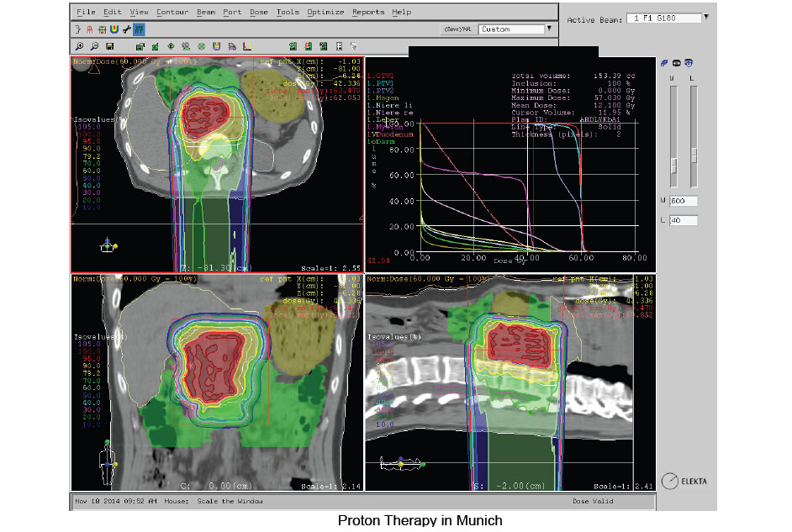Open the Contour menu
The width and height of the screenshot is (792, 532).
click(172, 12)
